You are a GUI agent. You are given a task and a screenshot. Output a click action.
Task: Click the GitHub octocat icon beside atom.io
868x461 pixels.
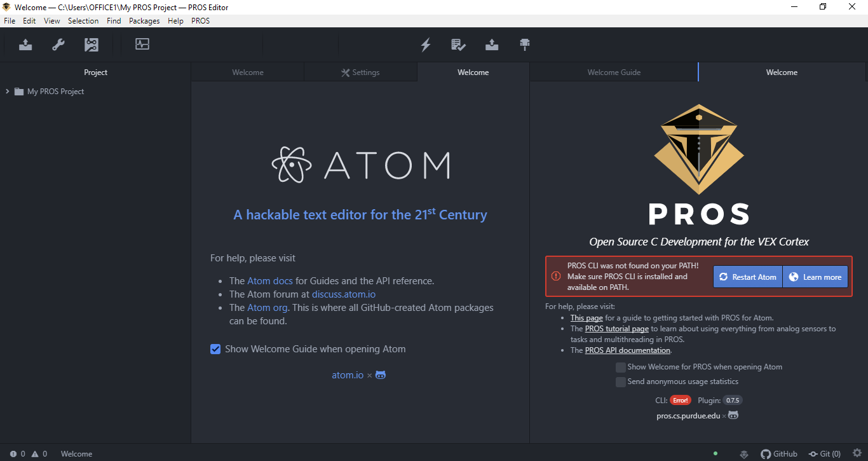pos(381,375)
